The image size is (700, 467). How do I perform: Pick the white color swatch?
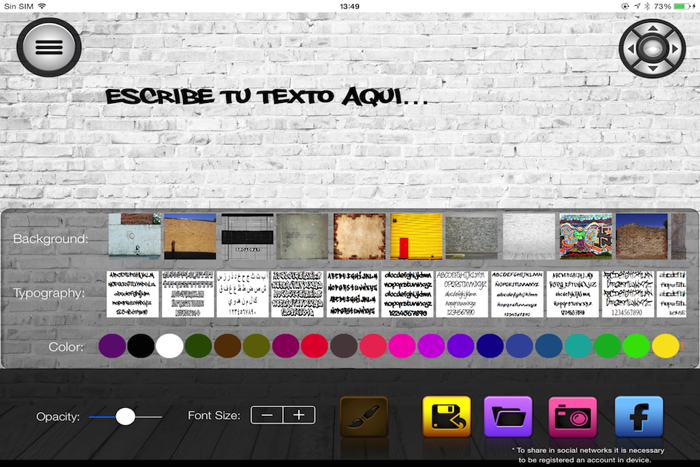[x=170, y=346]
